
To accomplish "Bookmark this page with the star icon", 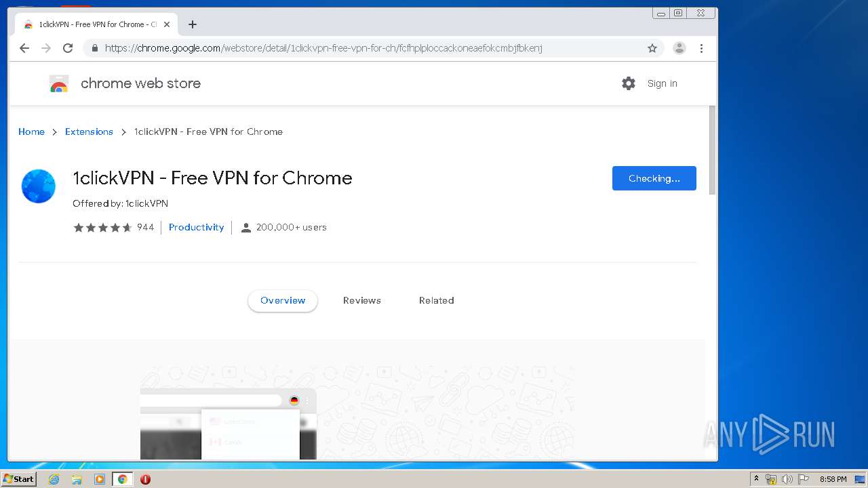I will 652,48.
